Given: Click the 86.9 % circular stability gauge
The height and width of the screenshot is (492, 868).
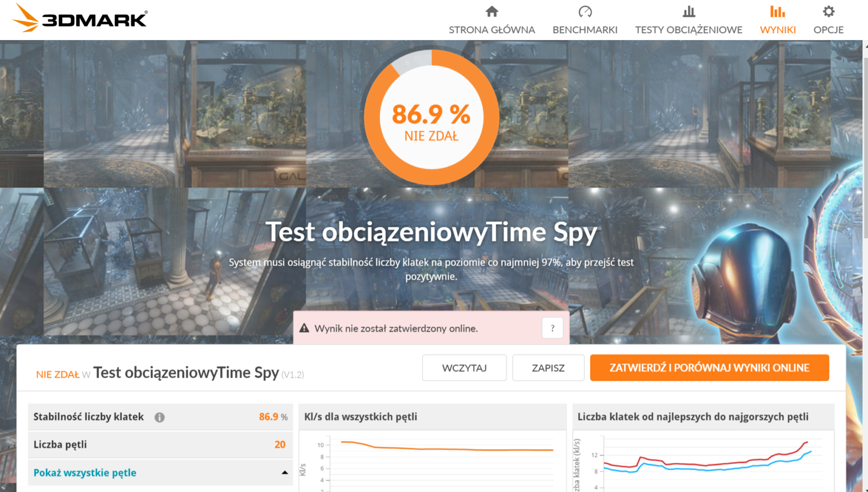Looking at the screenshot, I should pyautogui.click(x=431, y=117).
